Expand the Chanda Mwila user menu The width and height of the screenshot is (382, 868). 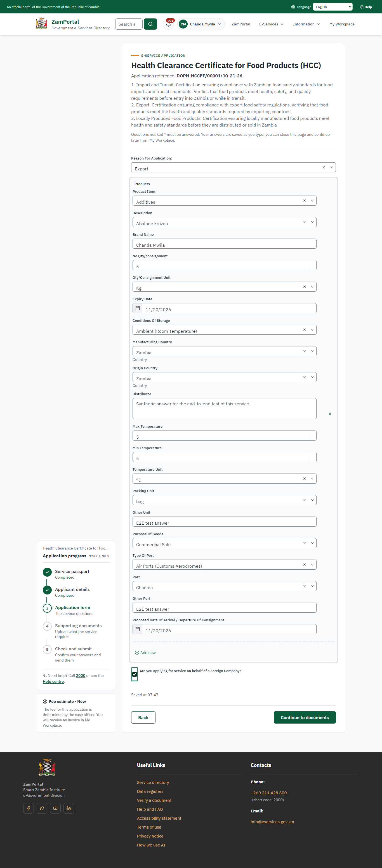(x=201, y=24)
